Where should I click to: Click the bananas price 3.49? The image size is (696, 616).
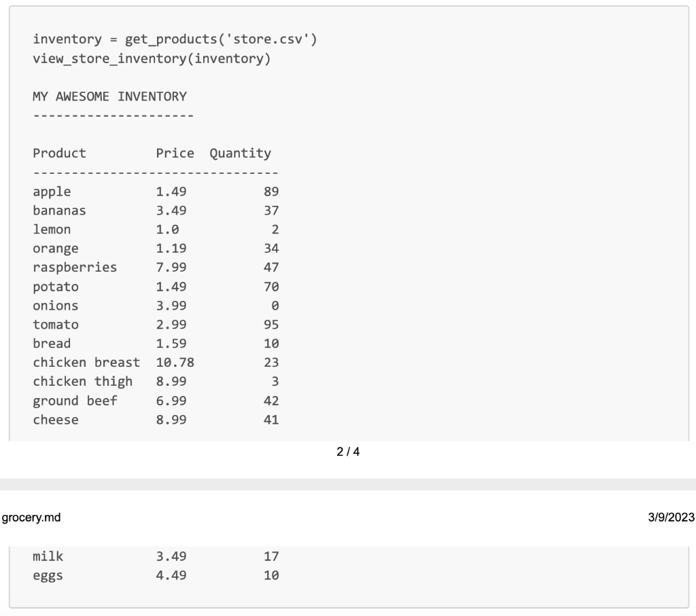(x=171, y=211)
